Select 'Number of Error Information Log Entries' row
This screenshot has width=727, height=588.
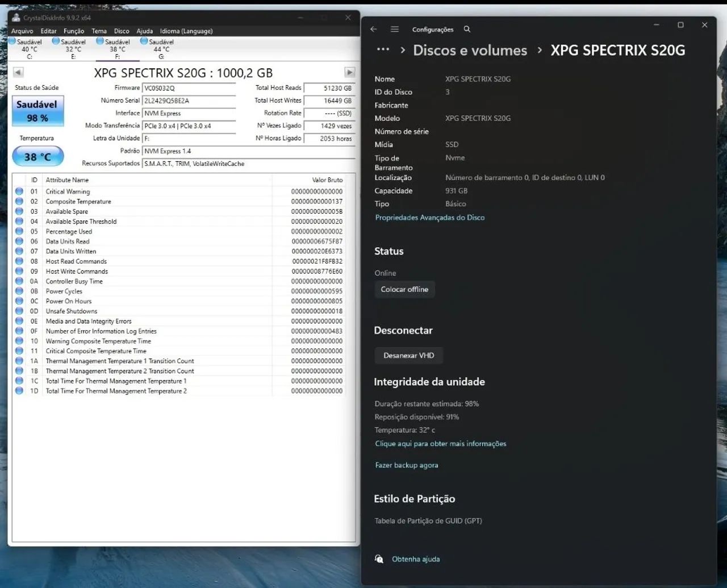[x=179, y=331]
